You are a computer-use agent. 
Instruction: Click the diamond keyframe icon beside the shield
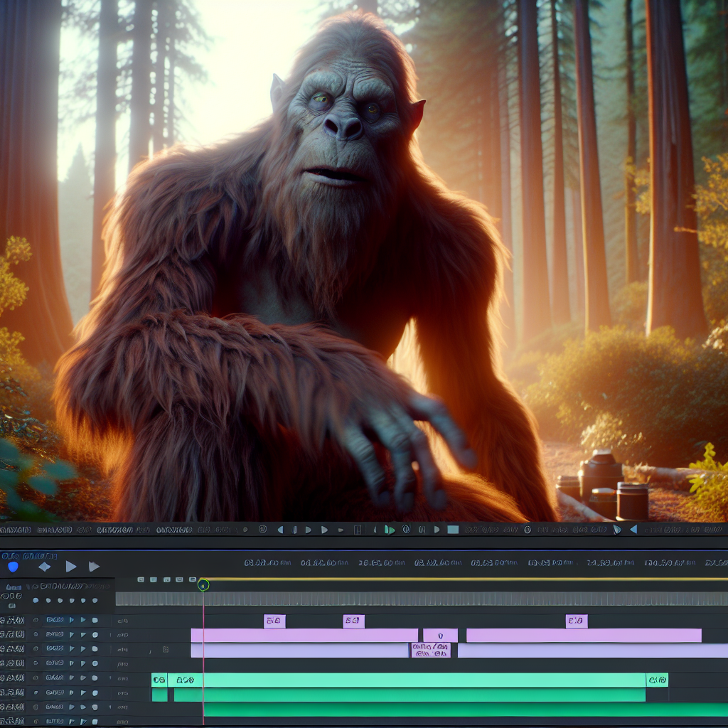click(x=44, y=567)
